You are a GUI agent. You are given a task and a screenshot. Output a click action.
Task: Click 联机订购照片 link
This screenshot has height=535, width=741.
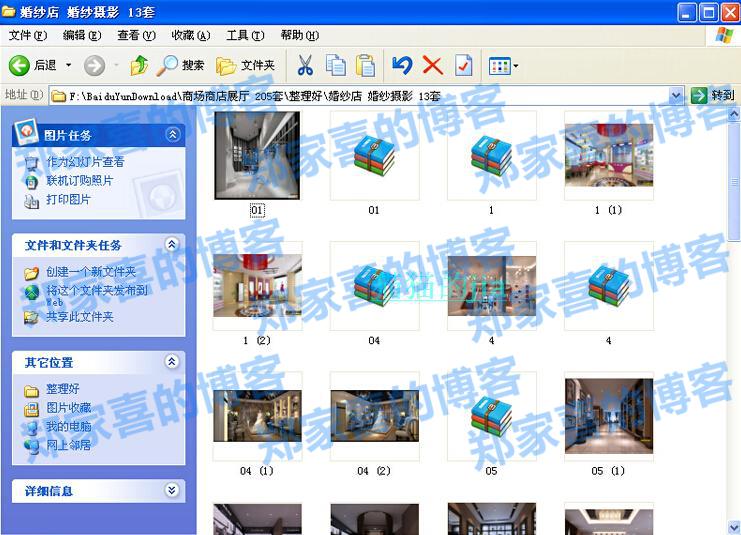pyautogui.click(x=80, y=181)
